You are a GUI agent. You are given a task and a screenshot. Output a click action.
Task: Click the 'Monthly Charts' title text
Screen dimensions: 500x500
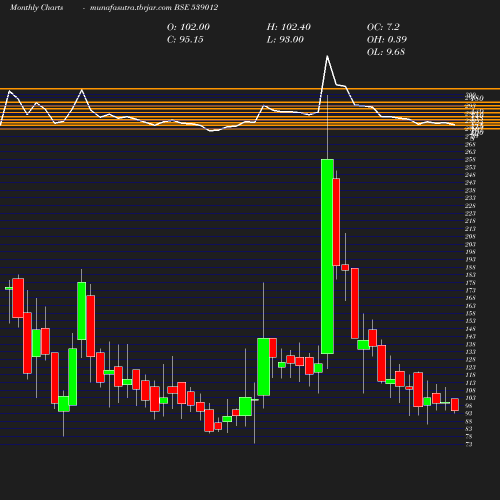point(37,7)
